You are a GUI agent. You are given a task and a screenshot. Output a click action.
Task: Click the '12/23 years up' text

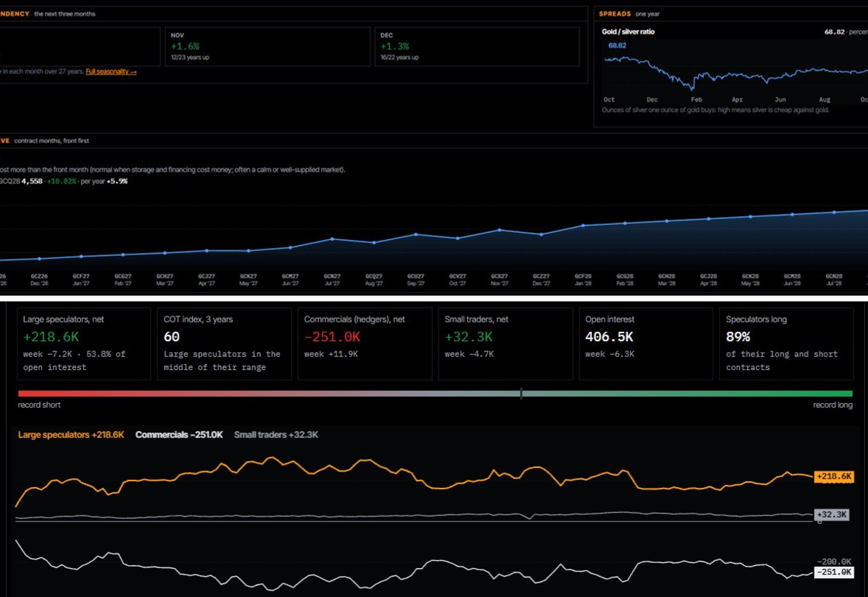tap(190, 57)
